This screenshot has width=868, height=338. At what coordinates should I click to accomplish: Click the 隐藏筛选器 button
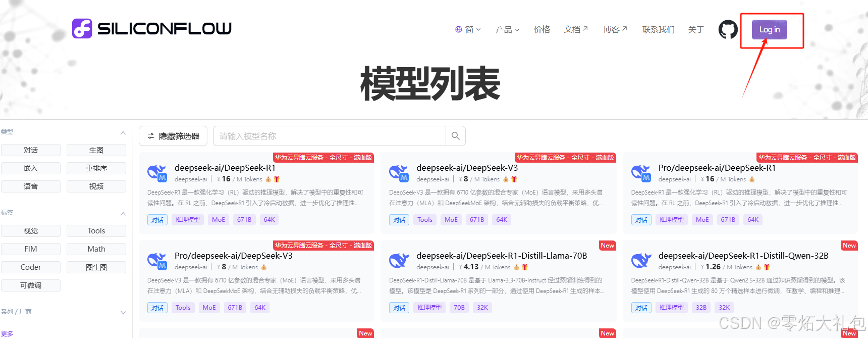coord(173,136)
